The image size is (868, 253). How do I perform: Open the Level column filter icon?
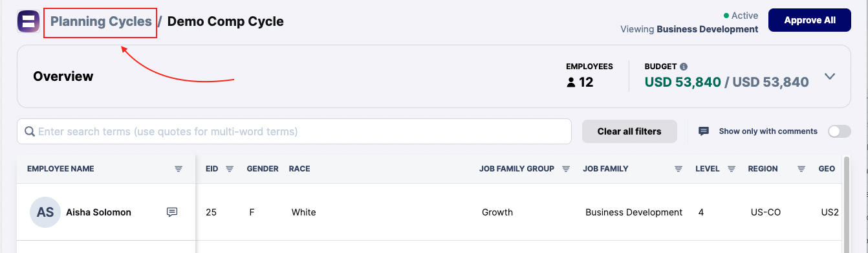pyautogui.click(x=732, y=169)
